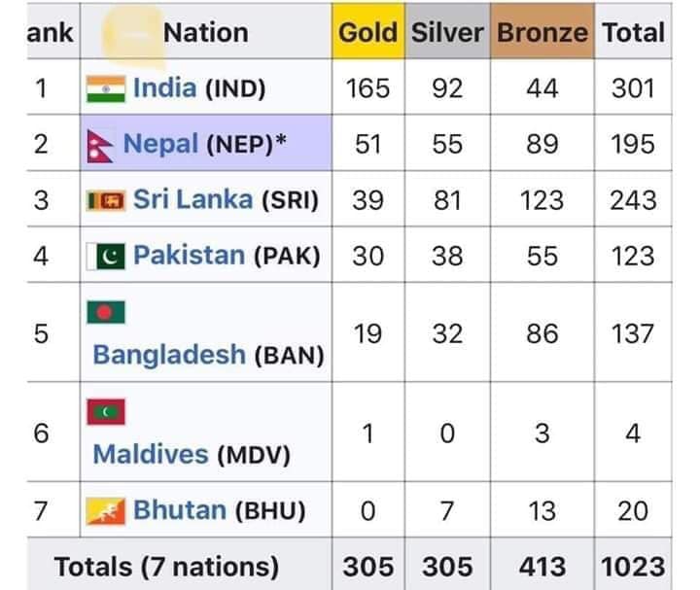Open the India country link
700x590 pixels.
(x=164, y=89)
